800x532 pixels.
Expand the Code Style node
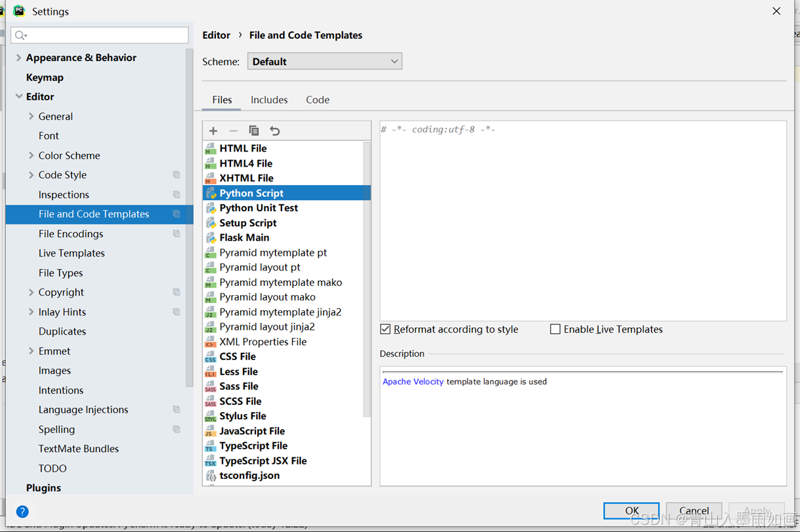pos(31,175)
